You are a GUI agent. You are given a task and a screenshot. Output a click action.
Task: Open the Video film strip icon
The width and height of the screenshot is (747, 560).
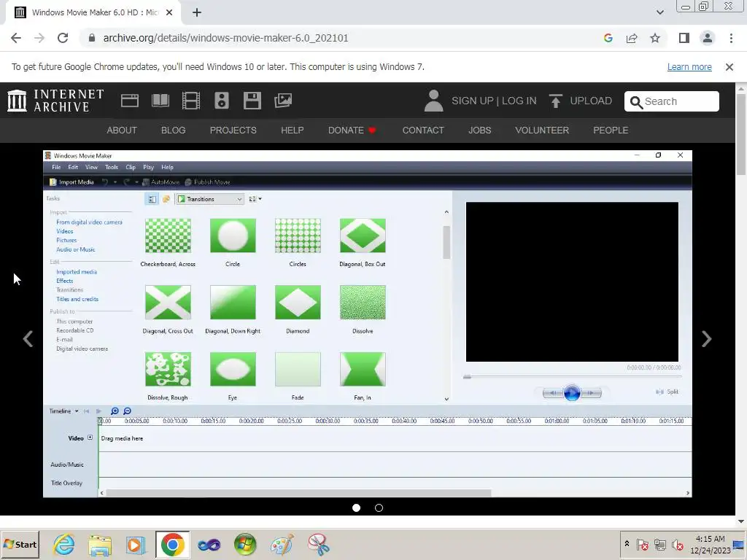190,101
